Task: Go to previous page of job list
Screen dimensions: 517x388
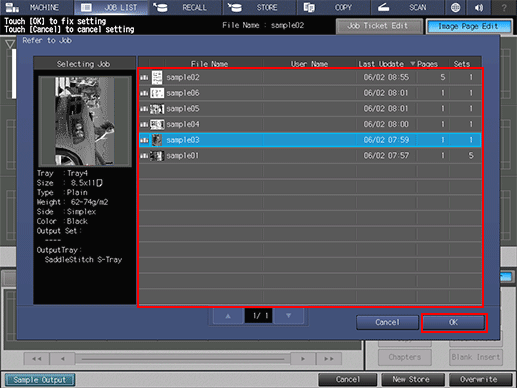Action: click(228, 316)
